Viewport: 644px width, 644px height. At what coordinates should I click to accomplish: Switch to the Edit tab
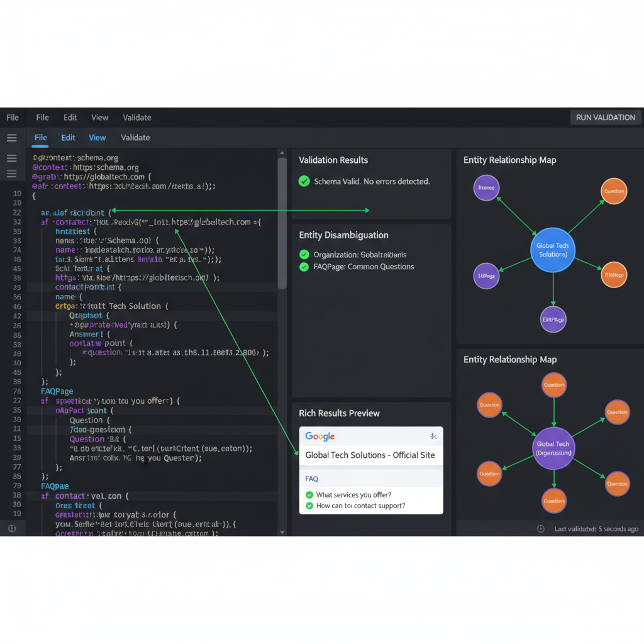[x=68, y=137]
